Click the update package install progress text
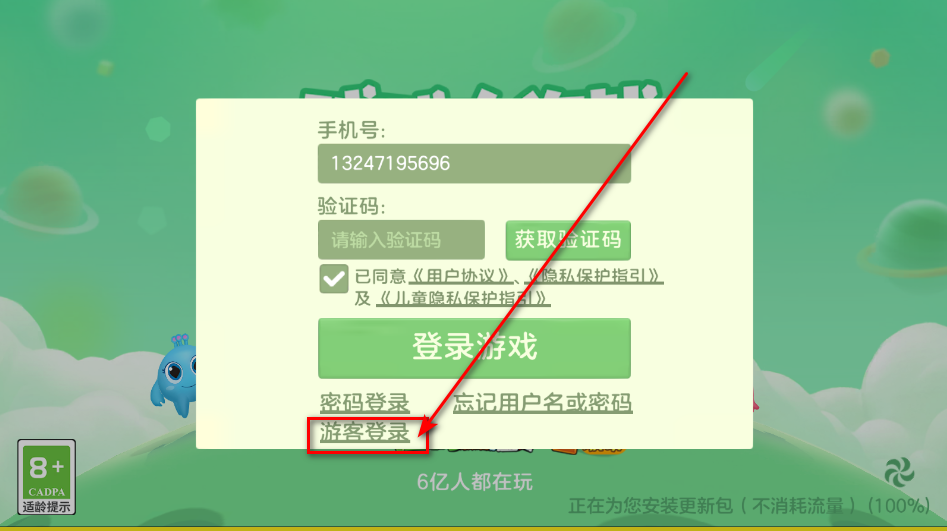The image size is (947, 531). [x=749, y=506]
